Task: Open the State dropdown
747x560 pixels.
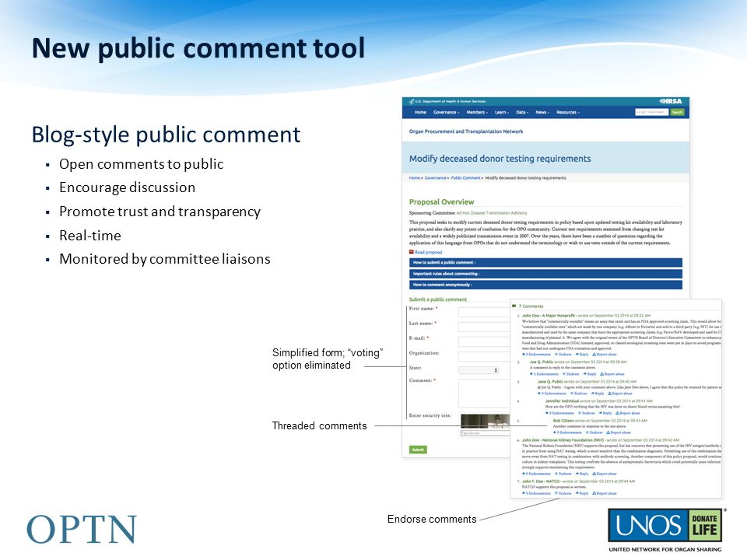Action: (479, 370)
